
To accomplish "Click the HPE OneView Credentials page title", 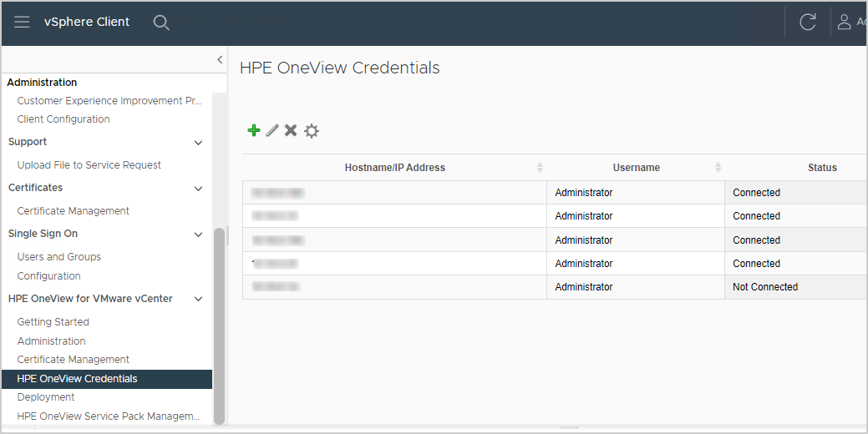I will pos(340,68).
